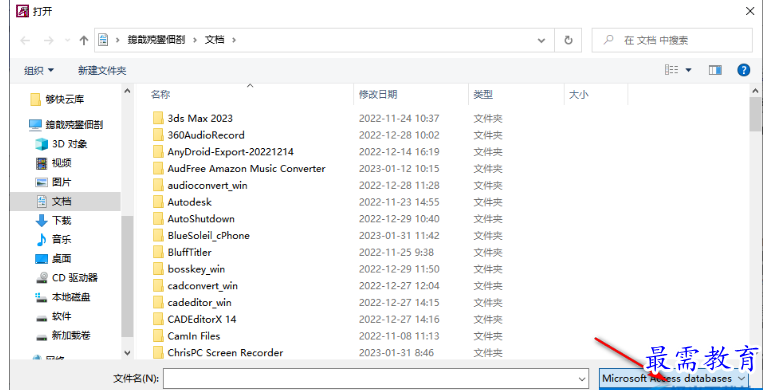
Task: Sort by 大小 column header
Action: [x=578, y=94]
